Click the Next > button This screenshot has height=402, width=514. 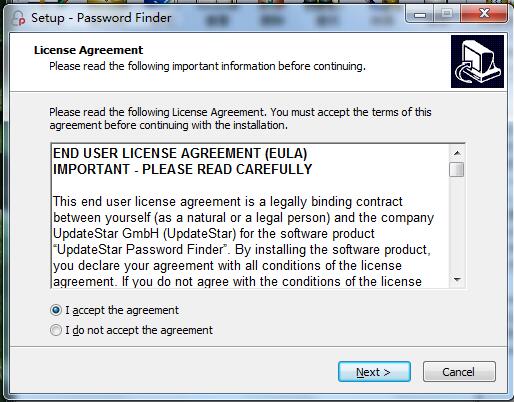click(374, 372)
